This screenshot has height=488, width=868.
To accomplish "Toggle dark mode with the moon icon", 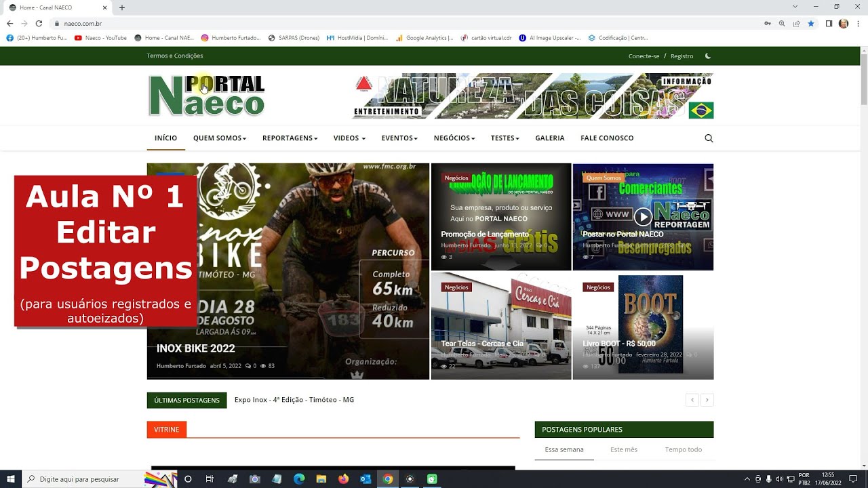I will 708,56.
